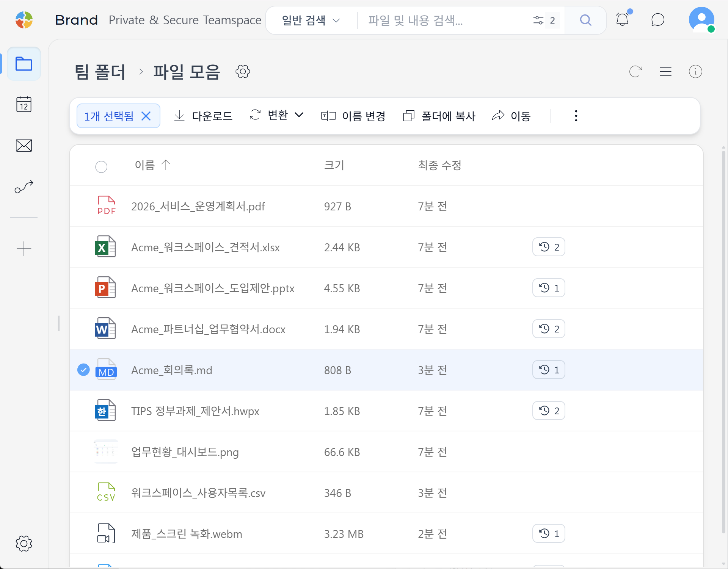Uncheck the Acme_회의록.md selection checkmark
Viewport: 728px width, 569px height.
[83, 370]
